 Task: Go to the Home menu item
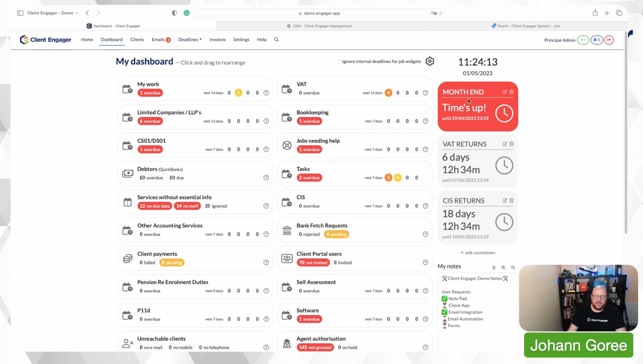(x=87, y=39)
